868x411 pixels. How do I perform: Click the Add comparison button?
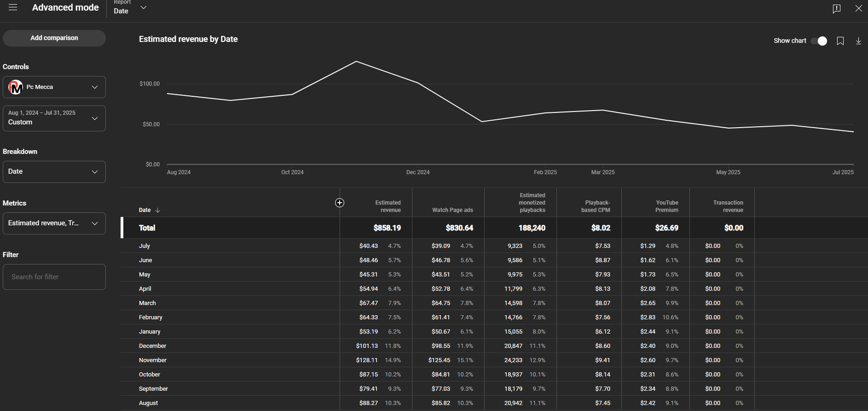tap(54, 38)
